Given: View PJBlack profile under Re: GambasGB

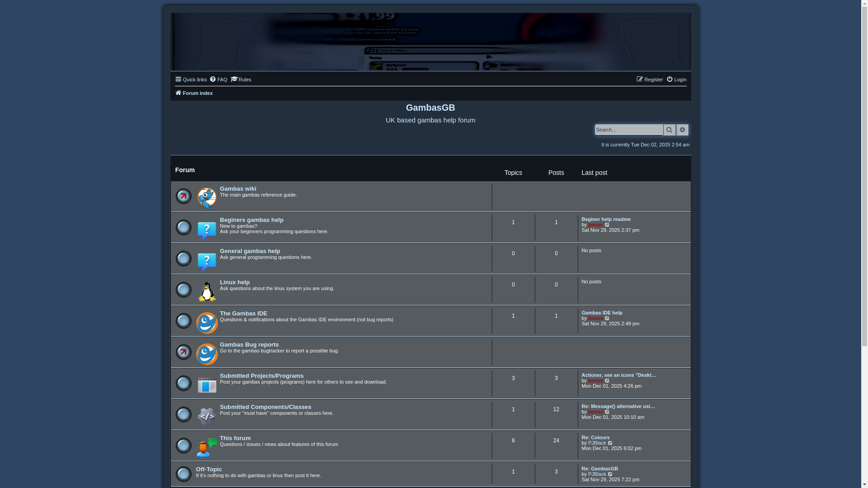Looking at the screenshot, I should point(597,474).
